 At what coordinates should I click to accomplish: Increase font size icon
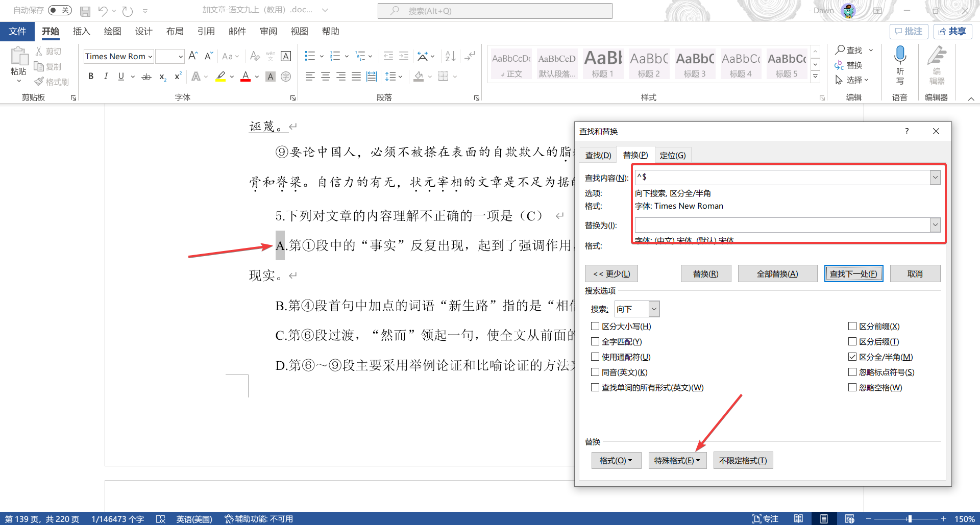pyautogui.click(x=193, y=56)
